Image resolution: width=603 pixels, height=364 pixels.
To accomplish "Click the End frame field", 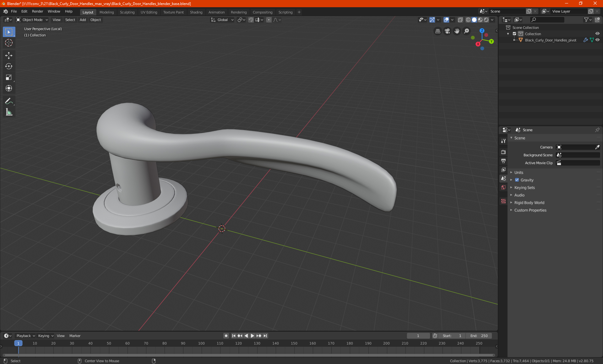I will pyautogui.click(x=479, y=336).
